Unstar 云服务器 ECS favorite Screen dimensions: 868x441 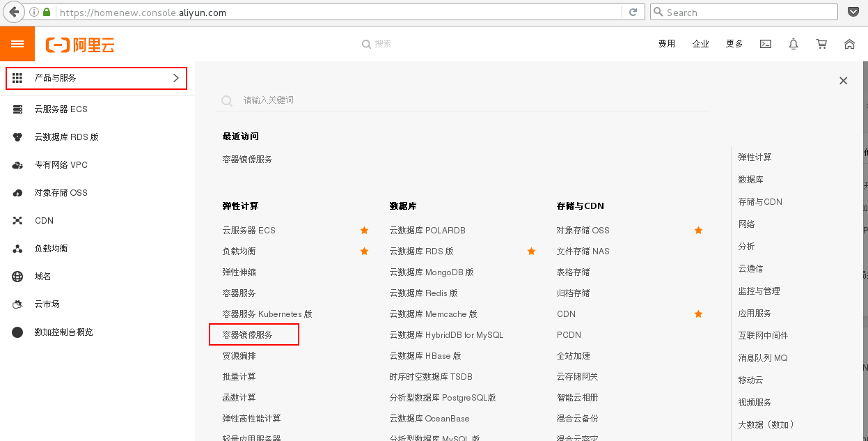click(x=364, y=231)
